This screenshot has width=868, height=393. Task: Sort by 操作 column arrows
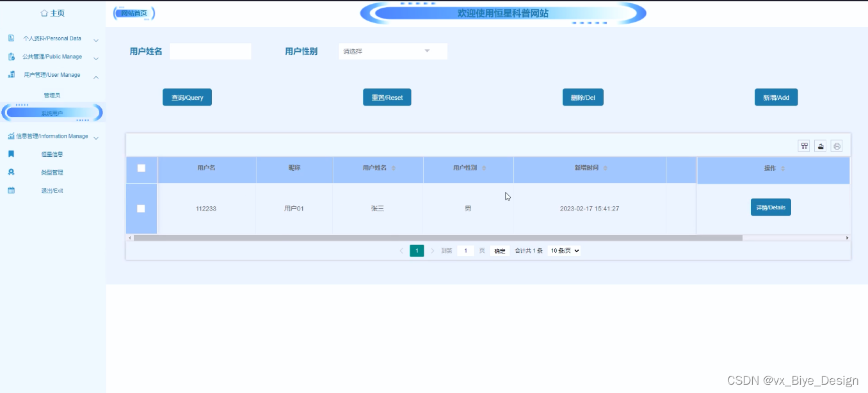click(x=782, y=168)
